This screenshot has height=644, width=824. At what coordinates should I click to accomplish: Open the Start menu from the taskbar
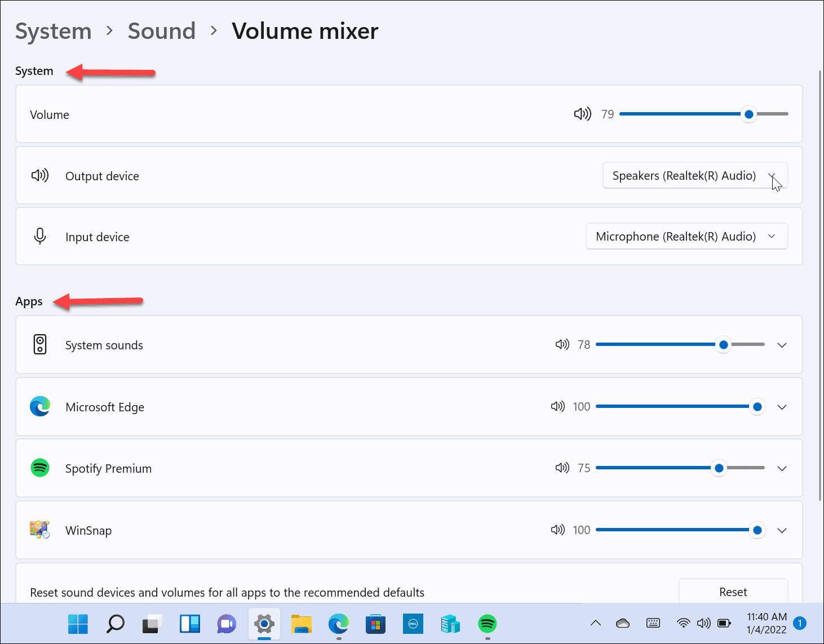[x=78, y=624]
